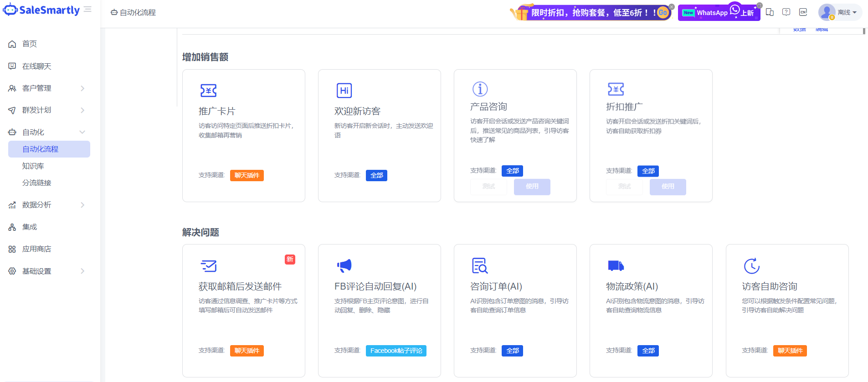Image resolution: width=868 pixels, height=382 pixels.
Task: Click 使用 button on 折扣推广 card
Action: tap(668, 187)
